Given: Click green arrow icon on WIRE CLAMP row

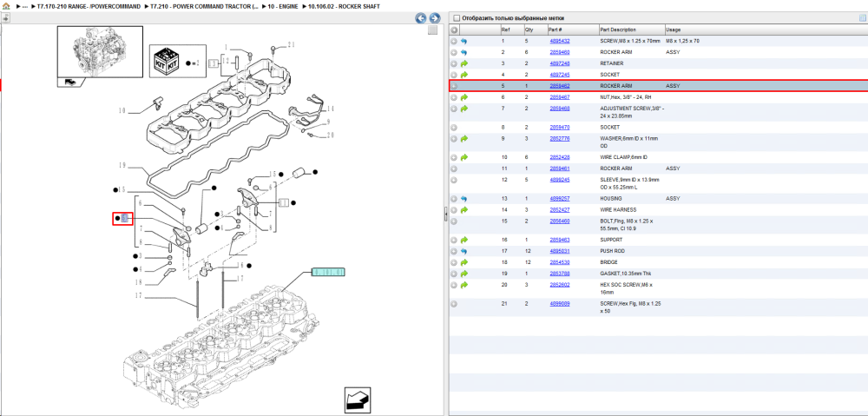Looking at the screenshot, I should (464, 157).
